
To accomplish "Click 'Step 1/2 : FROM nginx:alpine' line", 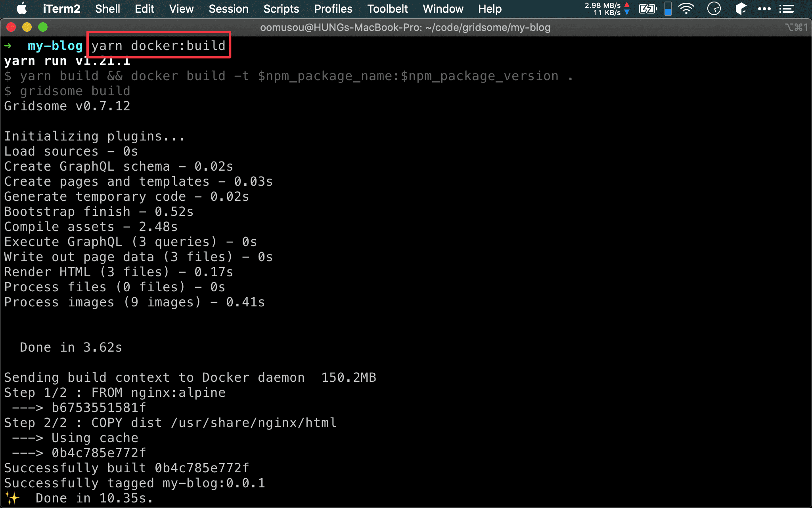I will [115, 393].
